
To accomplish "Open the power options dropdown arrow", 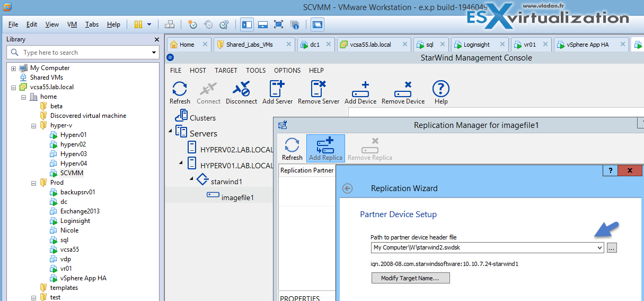I will tap(149, 24).
